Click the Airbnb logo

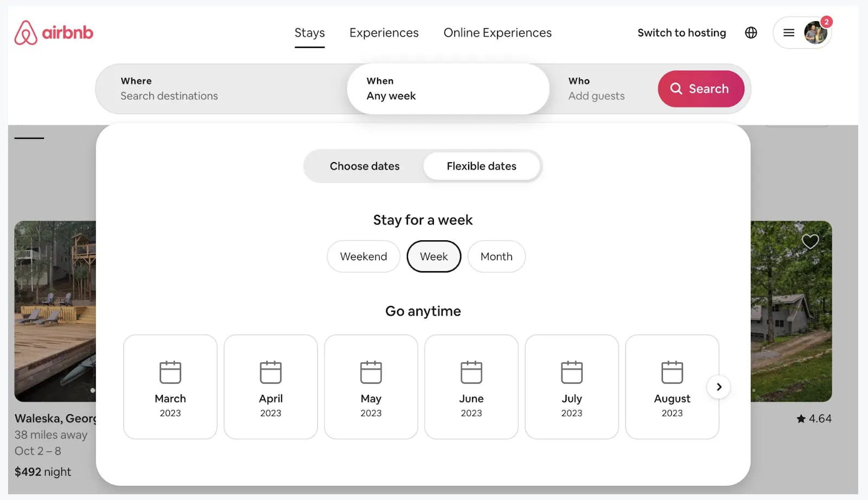(x=54, y=33)
